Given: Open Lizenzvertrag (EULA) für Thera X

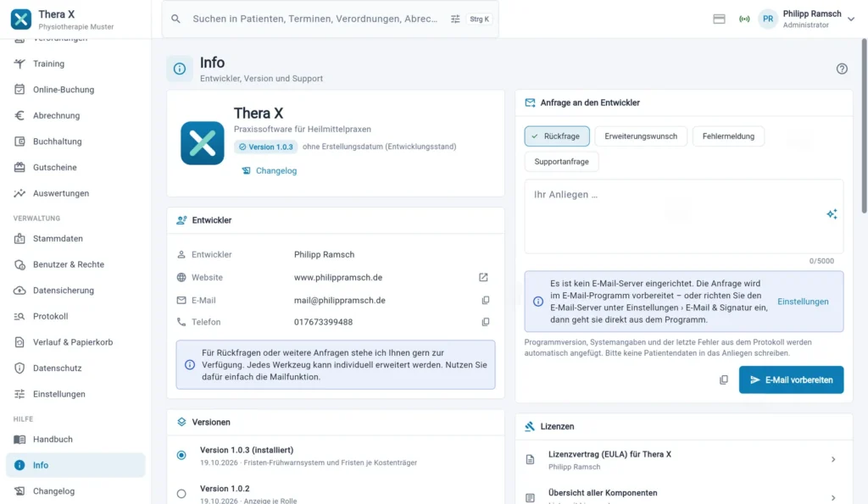Looking at the screenshot, I should (684, 460).
